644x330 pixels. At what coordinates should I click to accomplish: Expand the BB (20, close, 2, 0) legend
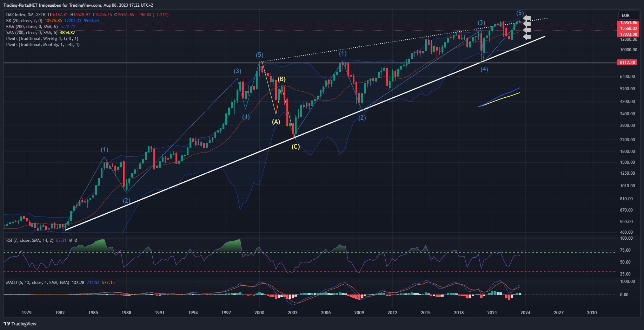(x=24, y=21)
